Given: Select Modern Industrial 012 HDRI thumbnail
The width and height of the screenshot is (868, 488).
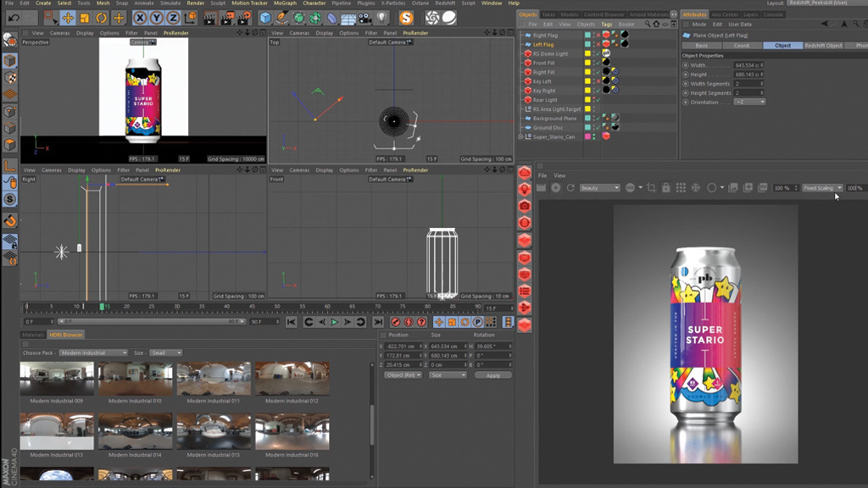Looking at the screenshot, I should 292,379.
